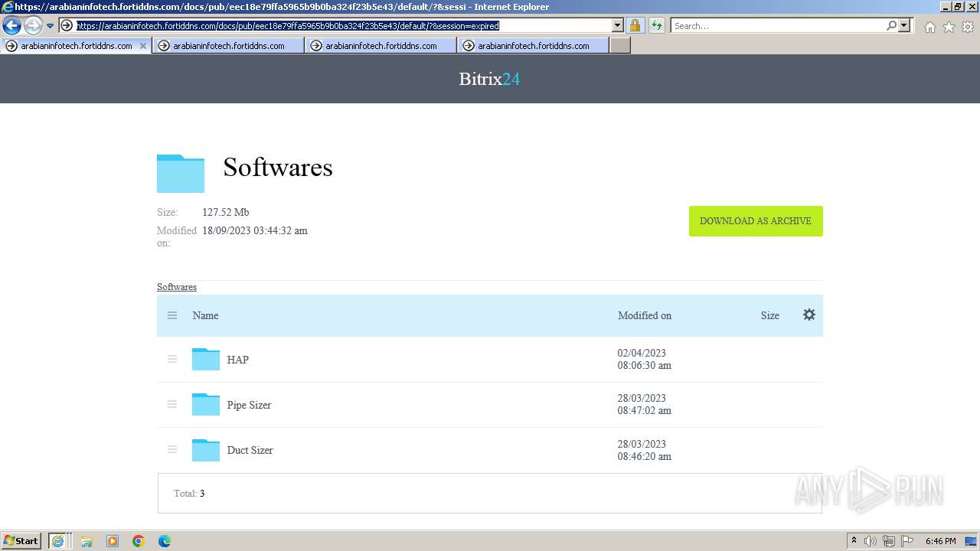This screenshot has height=551, width=980.
Task: Click the folder size value 127.52 Mb
Action: [226, 212]
